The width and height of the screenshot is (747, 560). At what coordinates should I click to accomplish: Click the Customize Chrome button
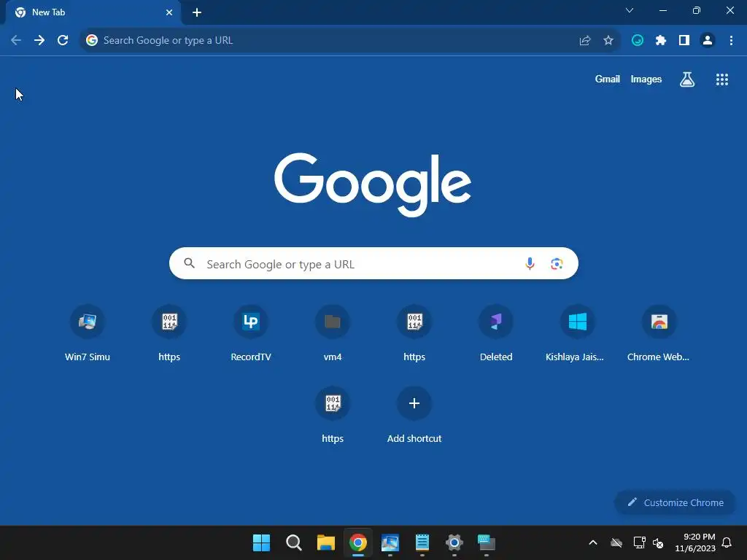coord(675,502)
